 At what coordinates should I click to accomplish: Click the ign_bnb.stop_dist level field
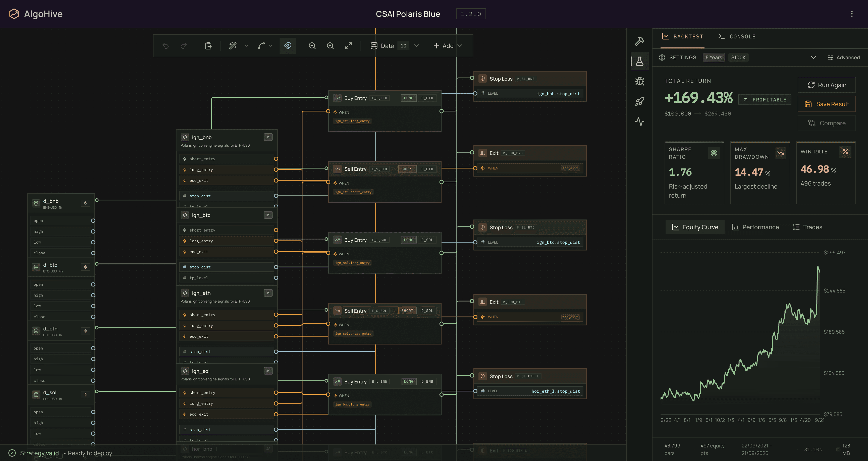coord(530,94)
